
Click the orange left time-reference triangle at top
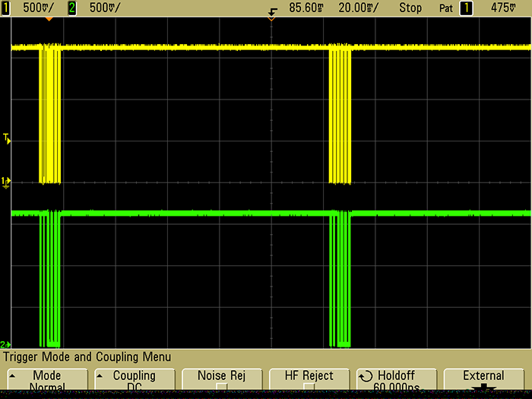click(x=49, y=17)
